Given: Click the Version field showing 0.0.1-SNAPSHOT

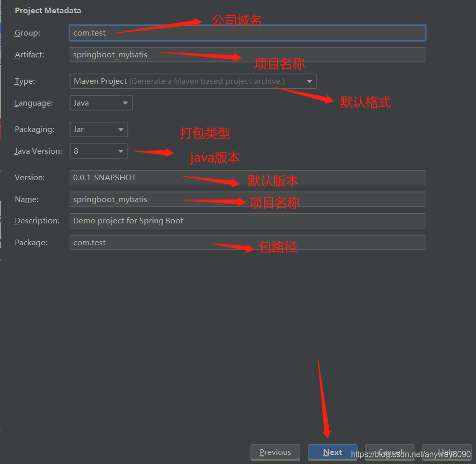Looking at the screenshot, I should tap(247, 177).
